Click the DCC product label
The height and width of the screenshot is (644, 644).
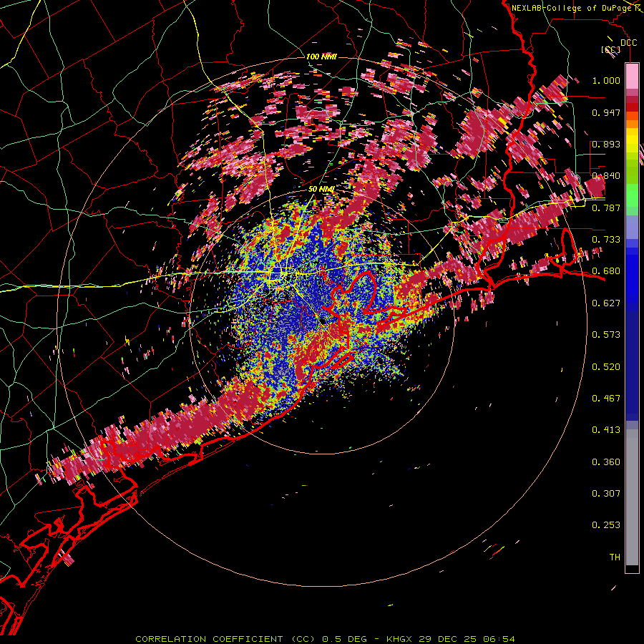pyautogui.click(x=628, y=43)
